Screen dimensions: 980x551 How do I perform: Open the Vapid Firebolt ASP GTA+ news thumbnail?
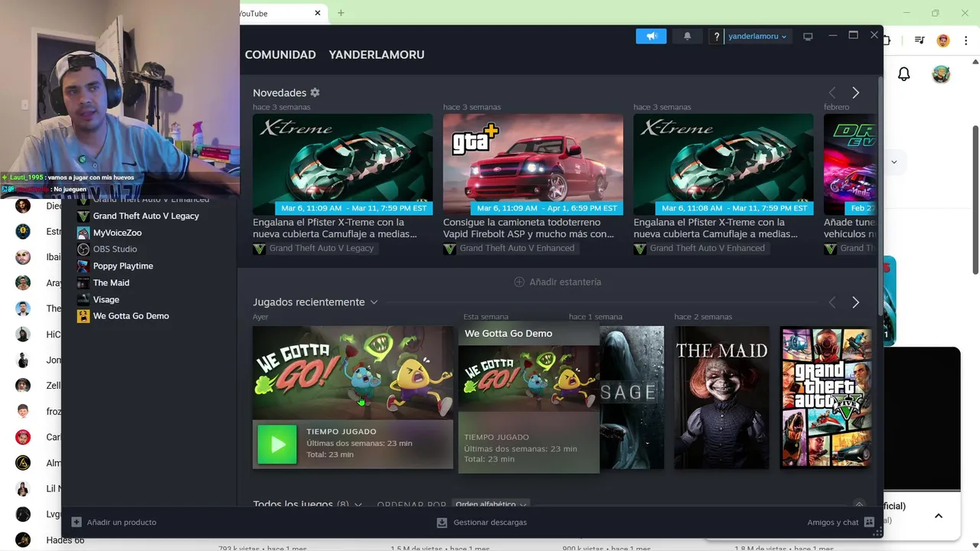pos(533,165)
